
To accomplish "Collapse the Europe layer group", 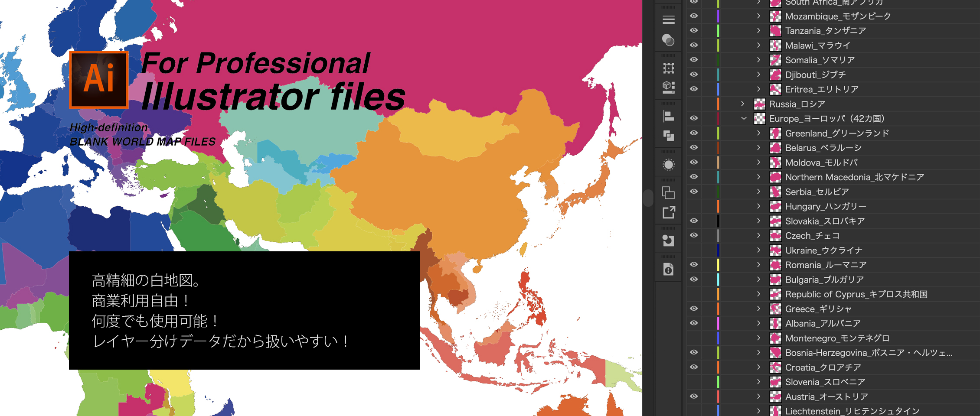I will [744, 118].
